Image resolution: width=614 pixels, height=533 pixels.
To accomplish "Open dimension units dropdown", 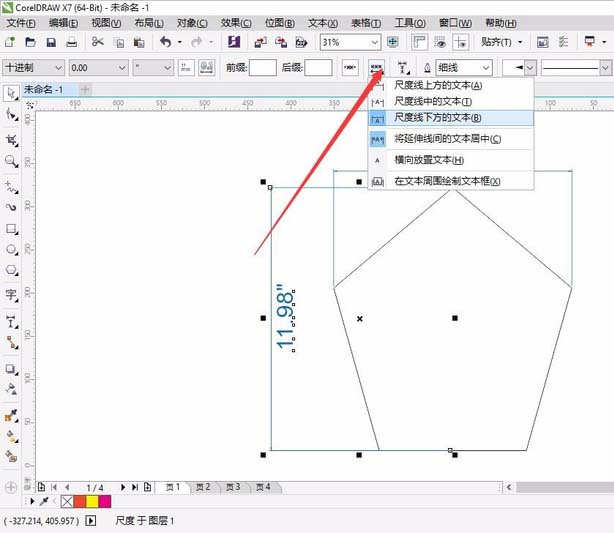I will (168, 68).
